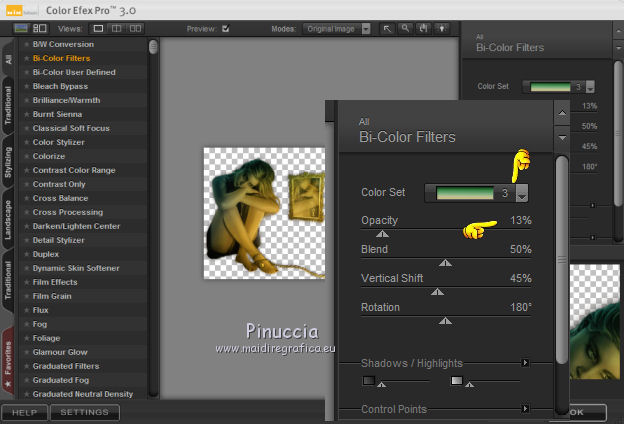The width and height of the screenshot is (624, 424).
Task: Click the green Color Set gradient swatch in enlarged panel
Action: click(x=465, y=193)
